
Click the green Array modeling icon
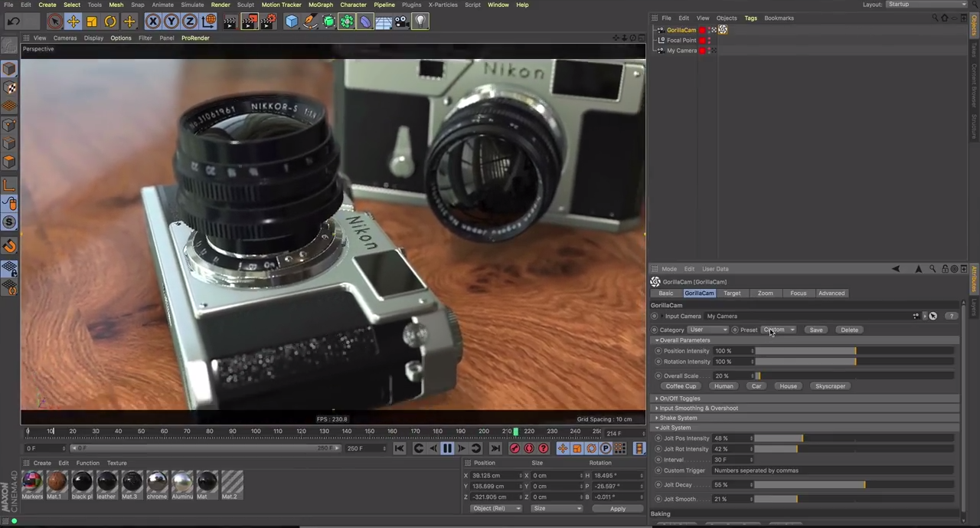347,21
